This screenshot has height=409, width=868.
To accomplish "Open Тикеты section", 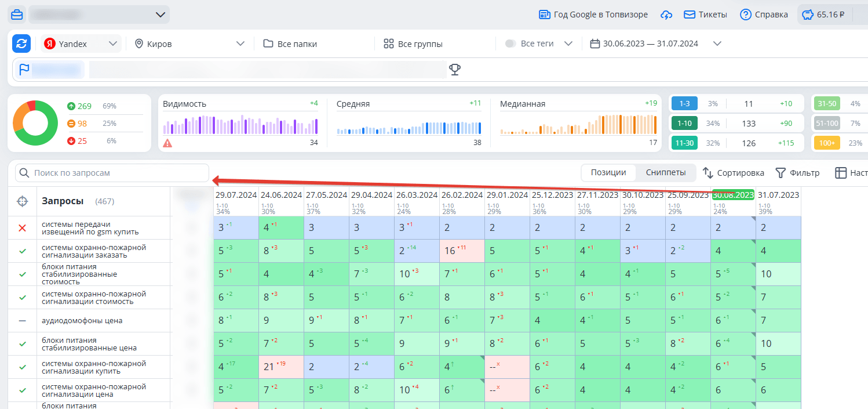I will click(705, 15).
